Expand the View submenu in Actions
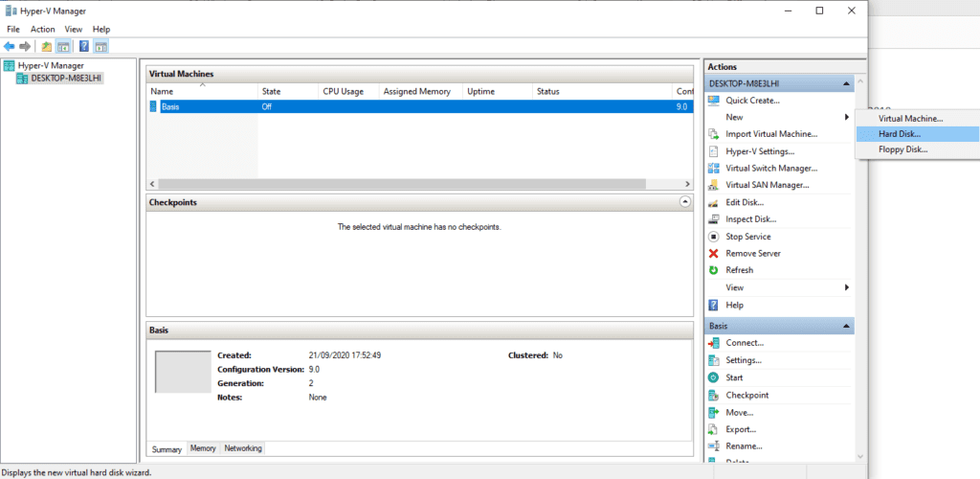 point(847,287)
